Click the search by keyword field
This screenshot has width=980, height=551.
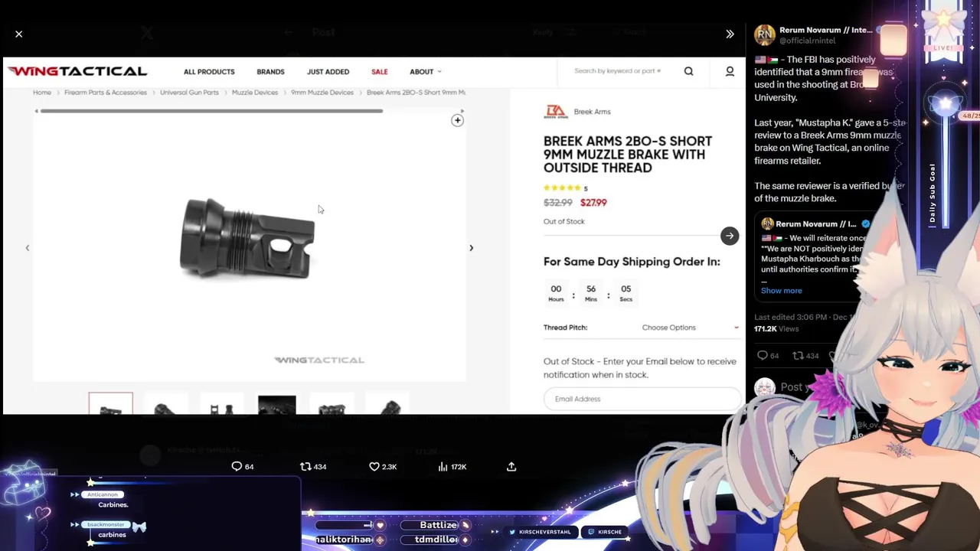(618, 71)
